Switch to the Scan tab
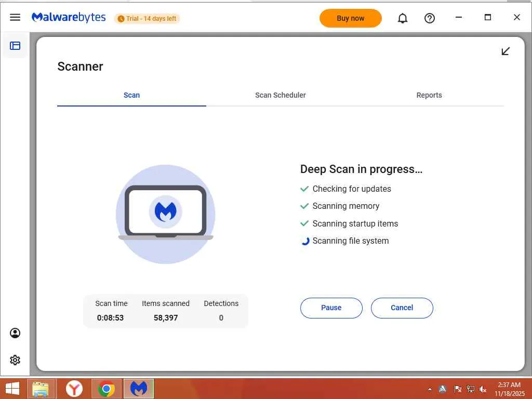This screenshot has width=532, height=399. pyautogui.click(x=131, y=96)
